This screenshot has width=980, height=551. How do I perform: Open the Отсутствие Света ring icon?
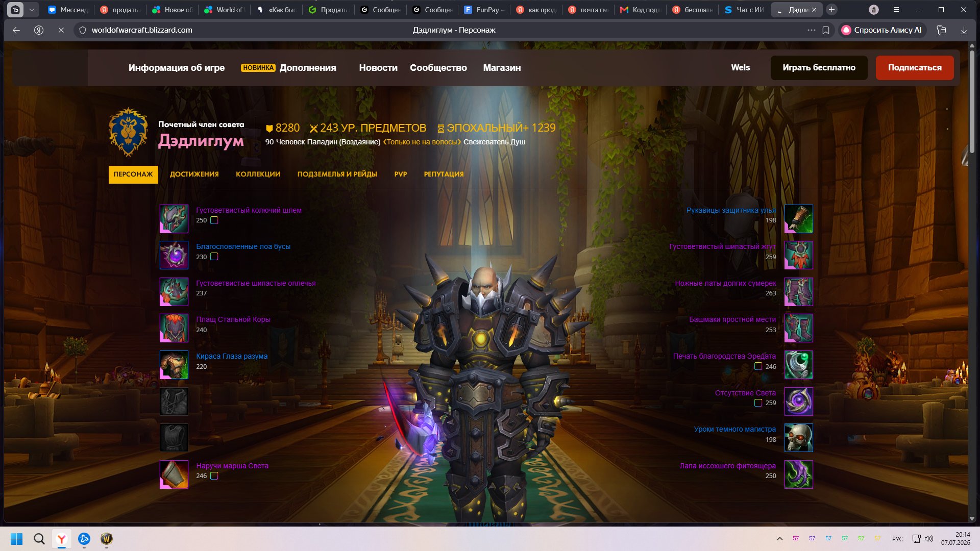[x=799, y=402]
